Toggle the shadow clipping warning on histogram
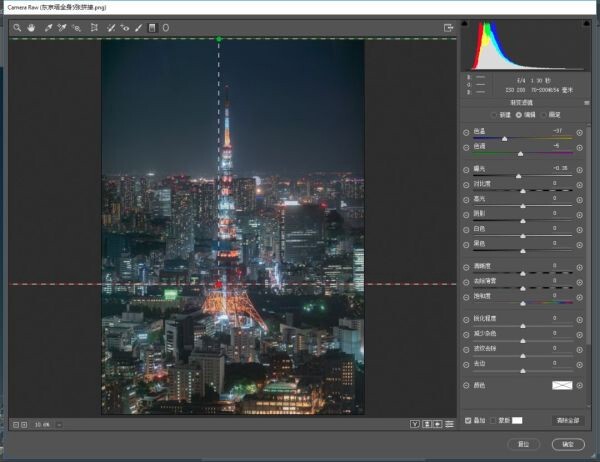The image size is (600, 462). click(x=465, y=24)
